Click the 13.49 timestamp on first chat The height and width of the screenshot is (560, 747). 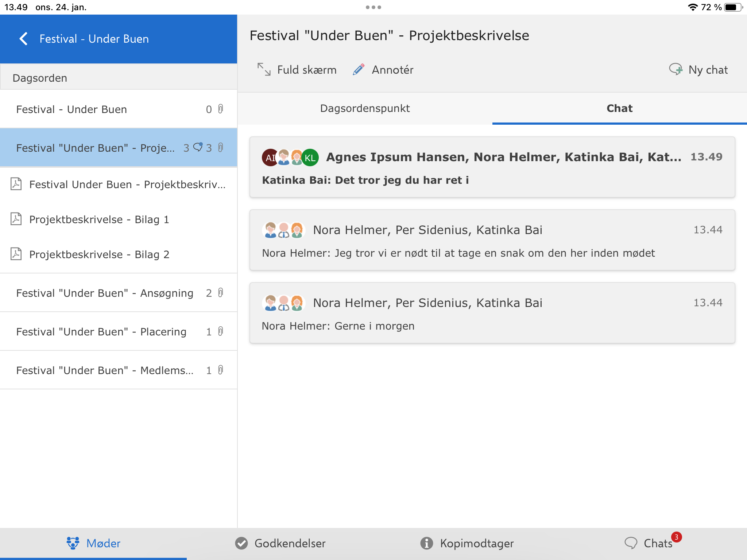(707, 157)
